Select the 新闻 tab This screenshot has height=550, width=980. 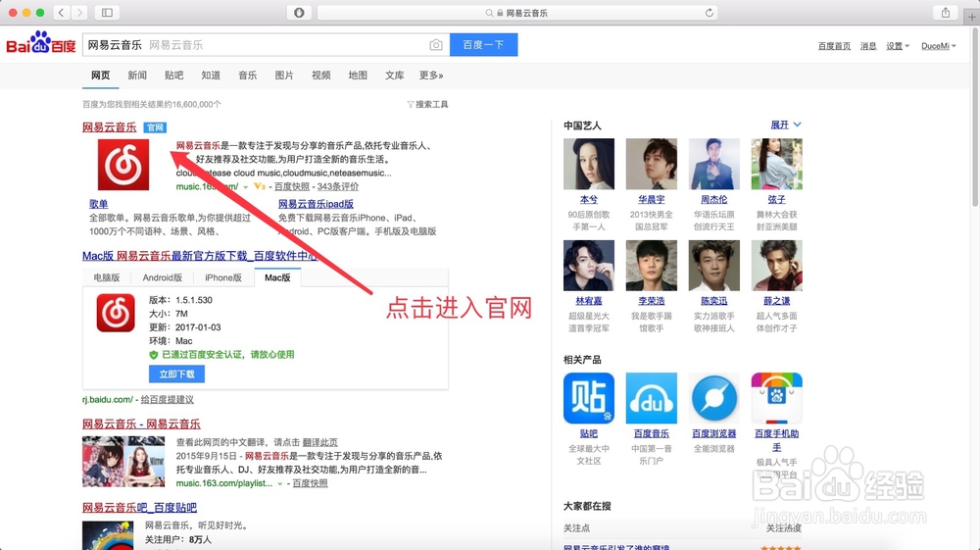pos(137,75)
